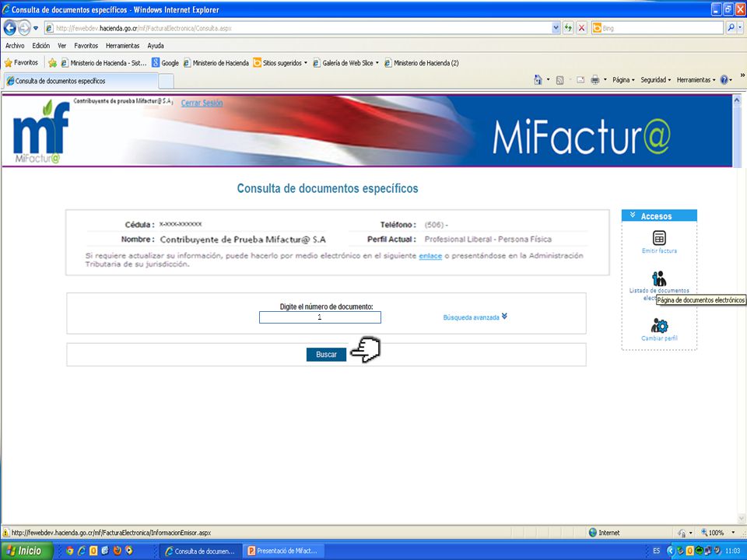This screenshot has height=560, width=747.
Task: Open Galería de Web Slice favorite
Action: [345, 63]
